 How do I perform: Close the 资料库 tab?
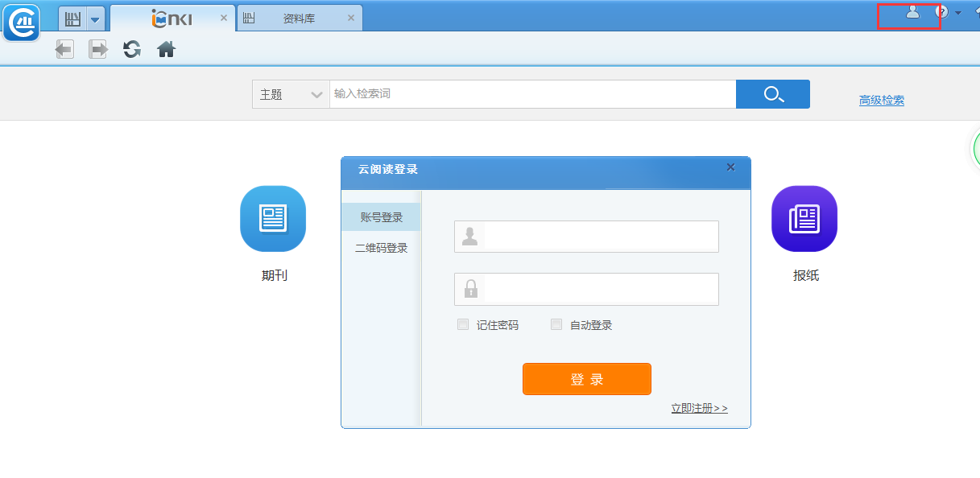point(351,18)
